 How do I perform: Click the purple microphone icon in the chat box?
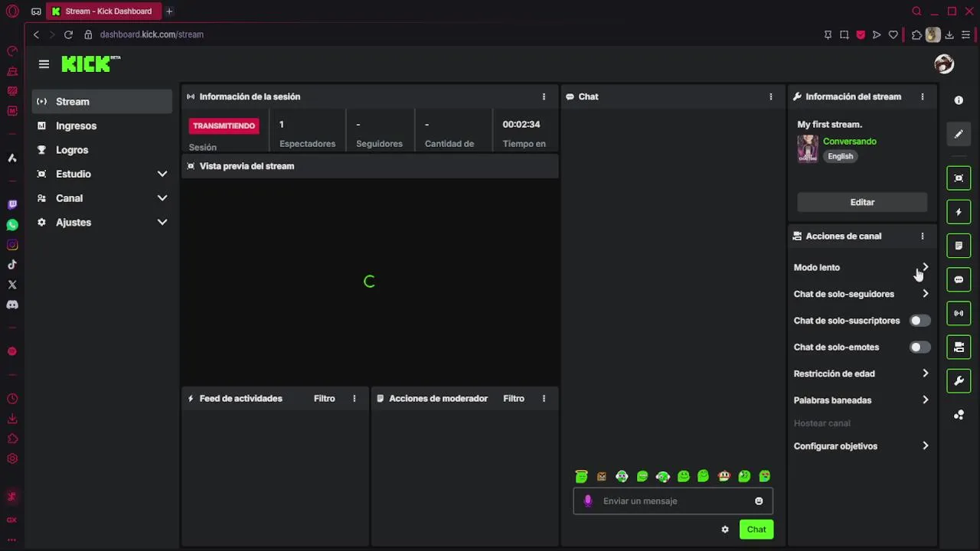coord(588,501)
